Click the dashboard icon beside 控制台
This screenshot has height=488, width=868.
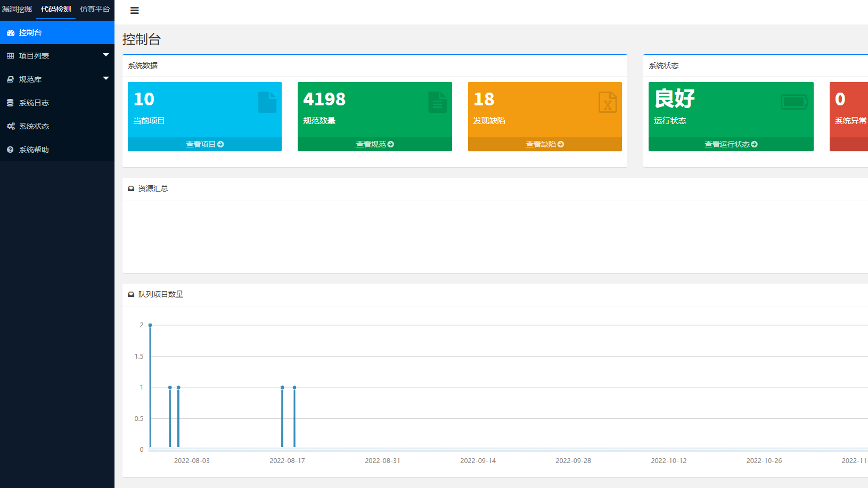click(11, 32)
